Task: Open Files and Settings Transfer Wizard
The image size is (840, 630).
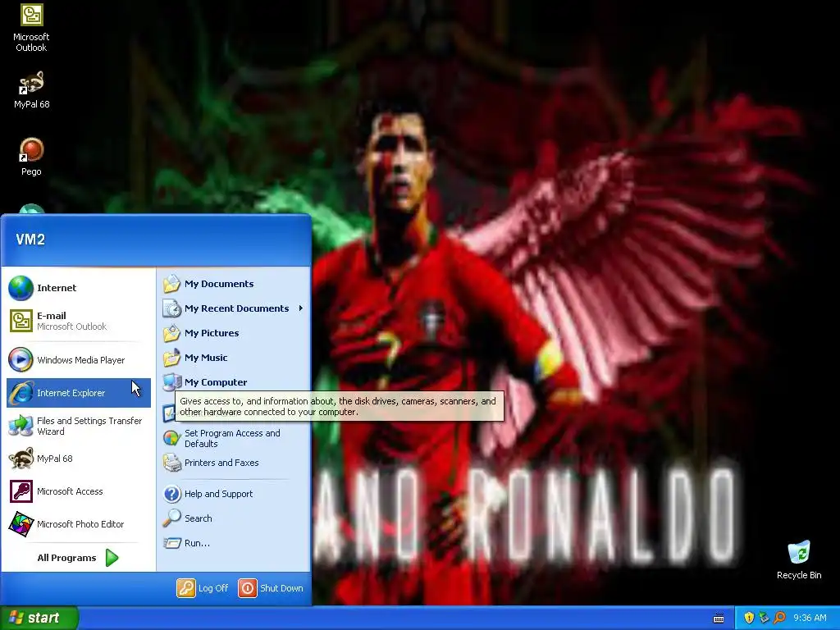Action: point(78,426)
